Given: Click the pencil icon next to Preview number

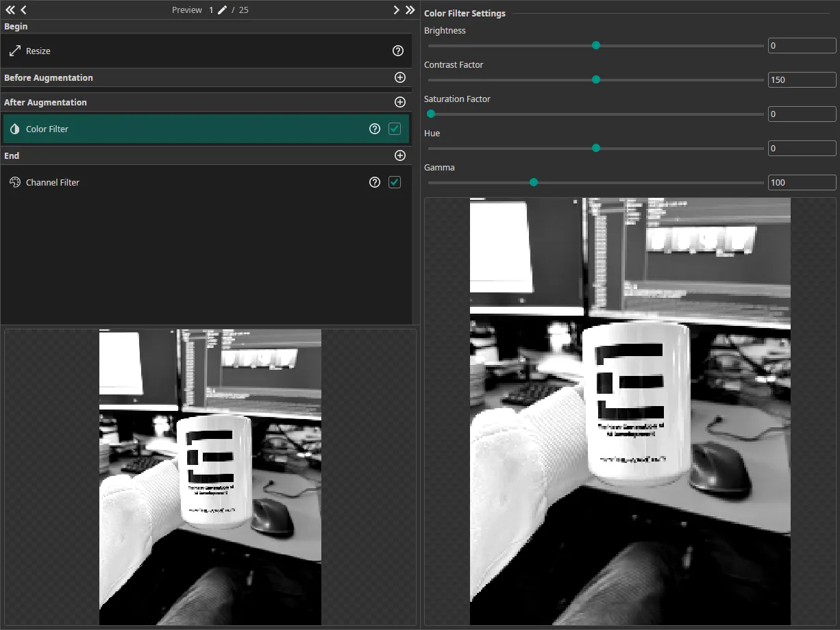Looking at the screenshot, I should click(222, 10).
